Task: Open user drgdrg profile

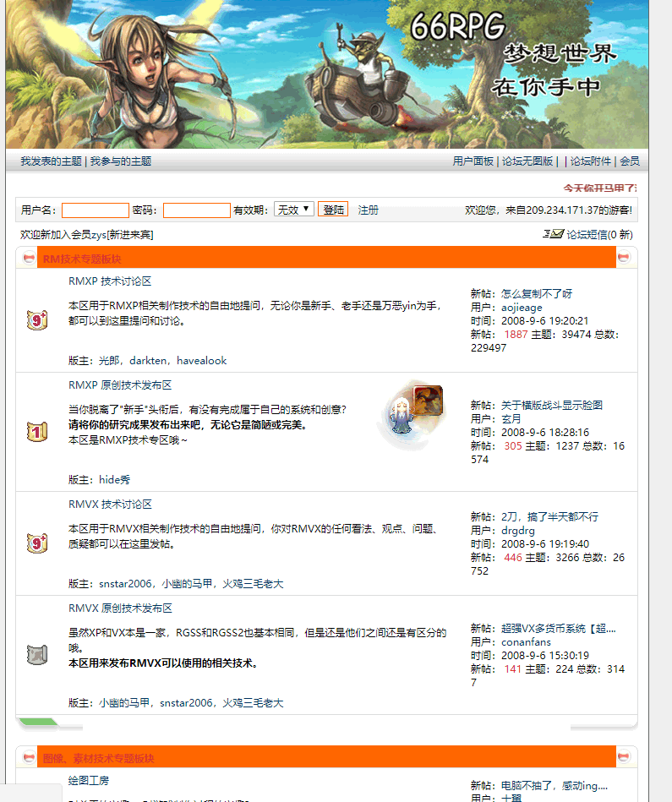Action: click(518, 531)
